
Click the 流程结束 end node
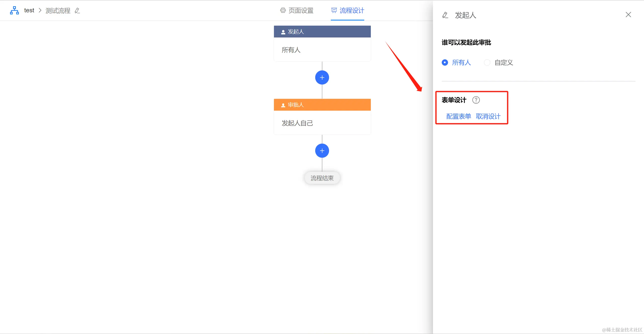[x=322, y=178]
